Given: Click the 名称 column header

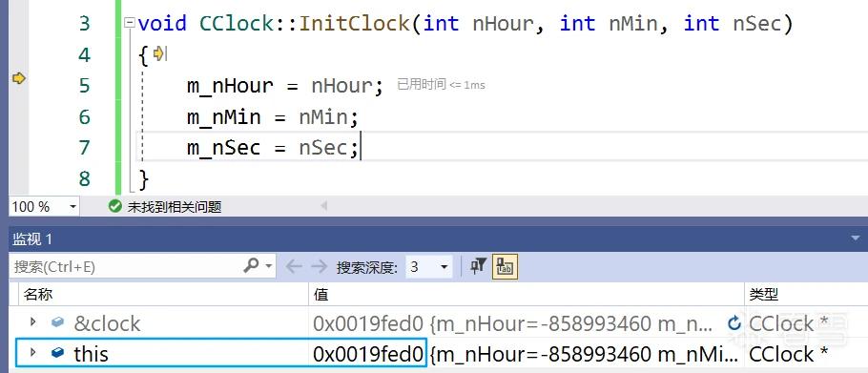Looking at the screenshot, I should 37,294.
